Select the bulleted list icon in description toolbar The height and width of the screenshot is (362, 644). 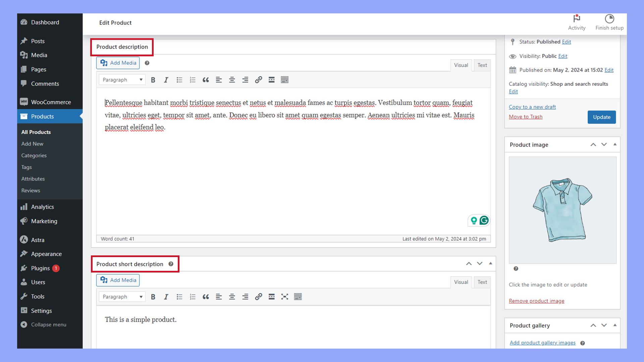pyautogui.click(x=179, y=79)
